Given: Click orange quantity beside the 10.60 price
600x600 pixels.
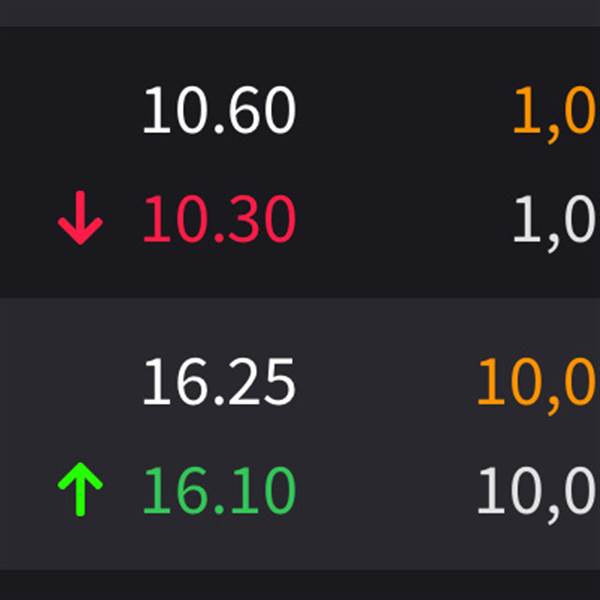Looking at the screenshot, I should tap(556, 111).
